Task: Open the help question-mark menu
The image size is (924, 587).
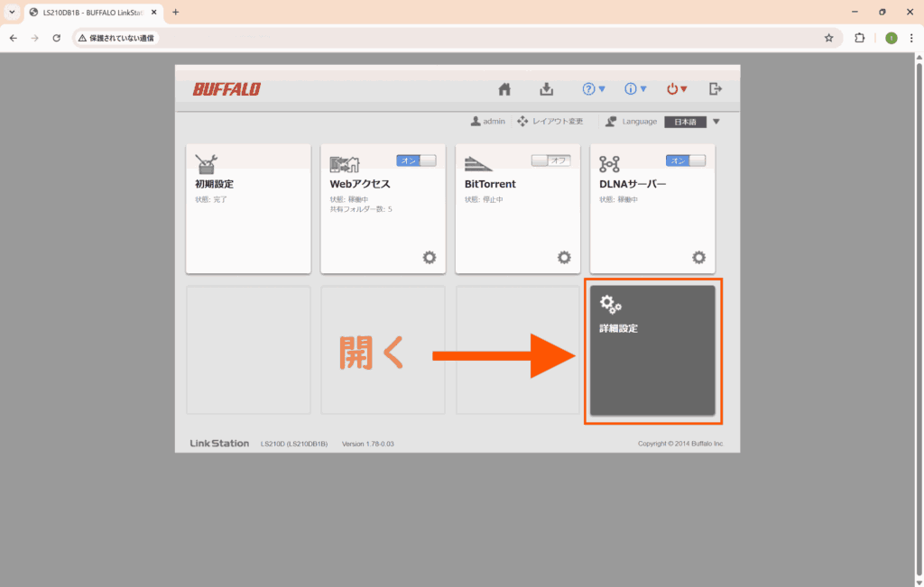Action: tap(594, 89)
